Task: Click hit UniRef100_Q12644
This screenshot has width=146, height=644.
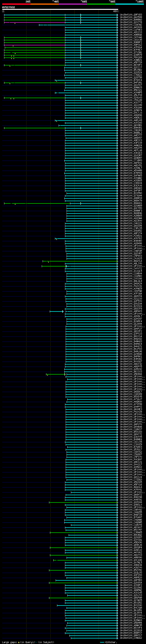Action: pyautogui.click(x=131, y=324)
